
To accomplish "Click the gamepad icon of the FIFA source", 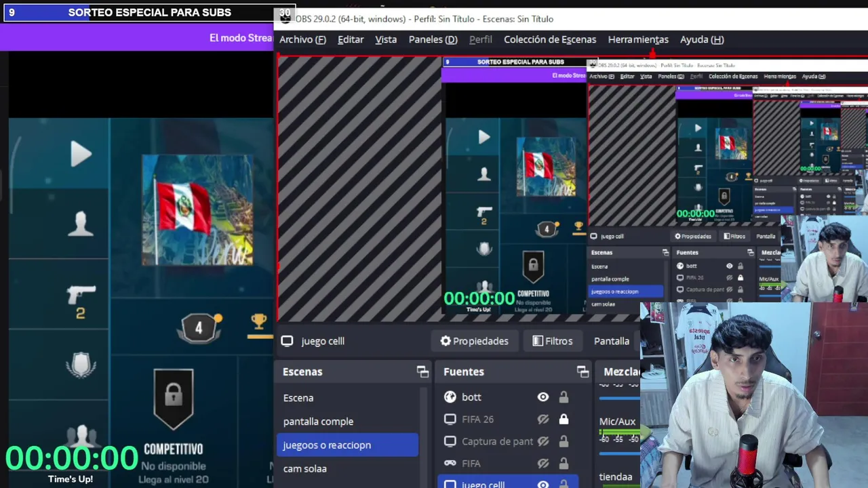I will (450, 464).
